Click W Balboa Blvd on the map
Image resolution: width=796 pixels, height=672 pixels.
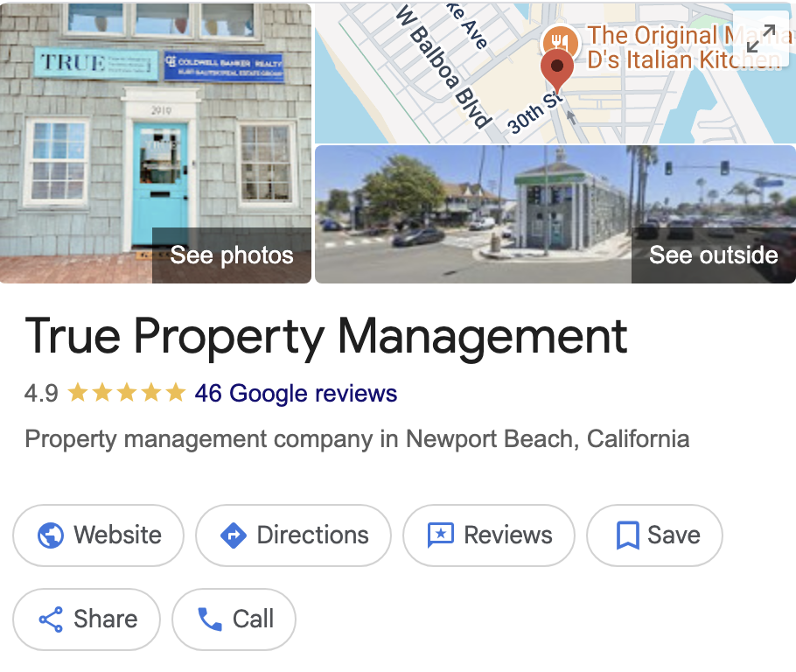443,67
